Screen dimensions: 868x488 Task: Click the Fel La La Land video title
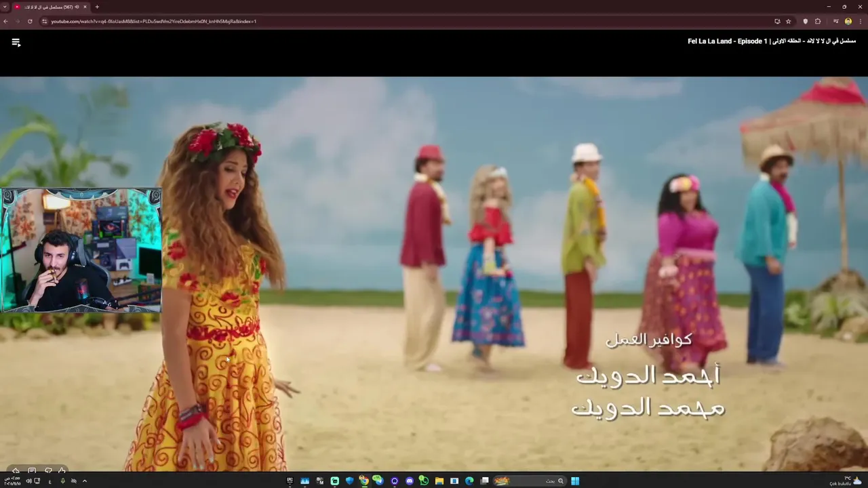(772, 41)
